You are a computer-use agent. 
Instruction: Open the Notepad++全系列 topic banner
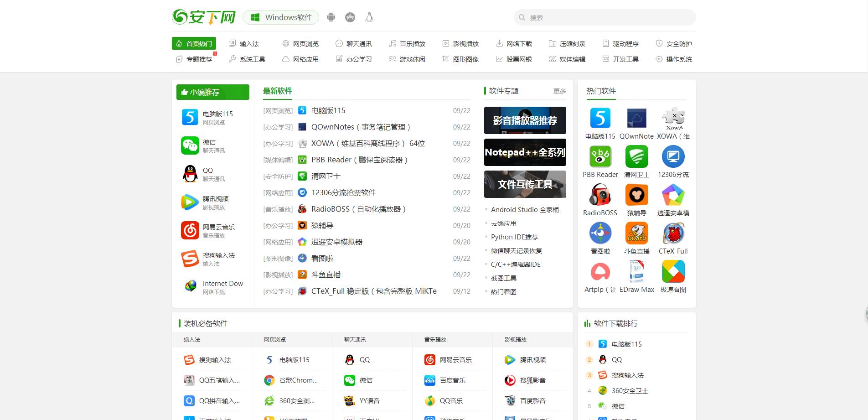tap(525, 152)
